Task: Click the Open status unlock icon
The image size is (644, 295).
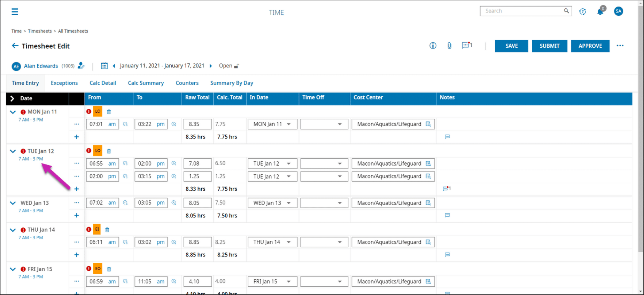Action: (236, 66)
